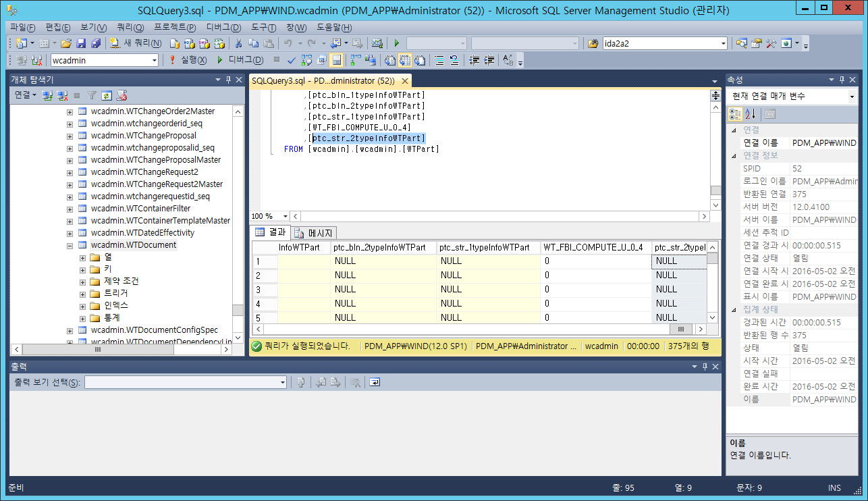Click the Change Connection icon near wcadmin dropdown
This screenshot has width=868, height=501.
(x=36, y=60)
